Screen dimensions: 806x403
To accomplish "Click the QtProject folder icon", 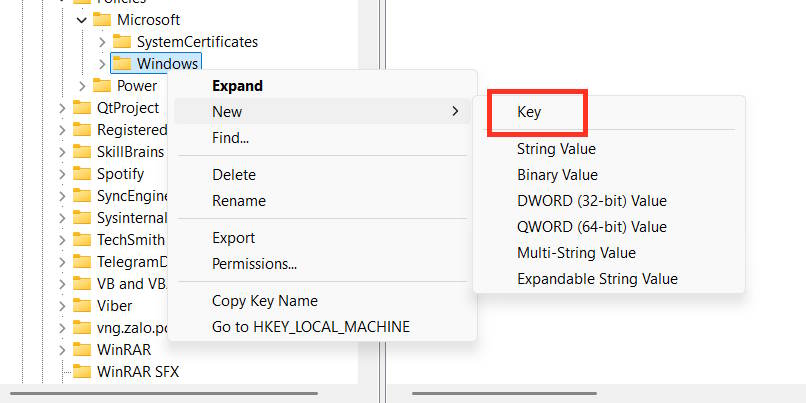I will (x=82, y=108).
